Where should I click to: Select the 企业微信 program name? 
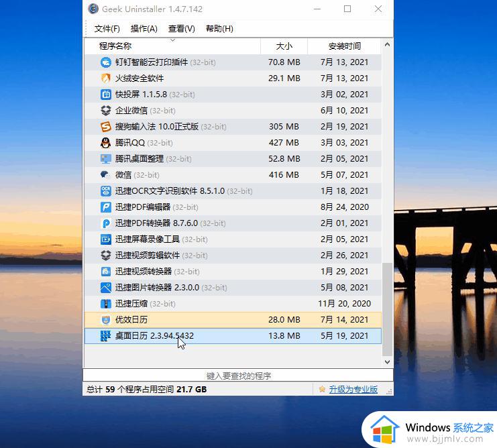pyautogui.click(x=131, y=111)
